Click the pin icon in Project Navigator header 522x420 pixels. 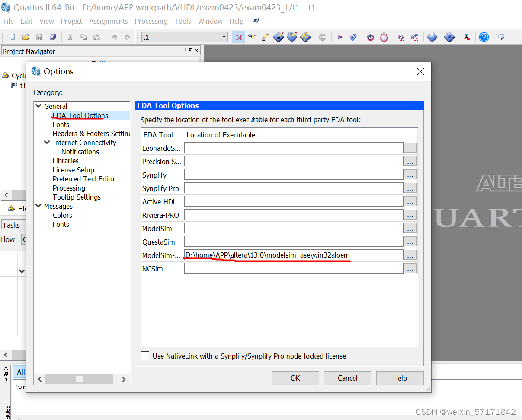click(x=185, y=51)
